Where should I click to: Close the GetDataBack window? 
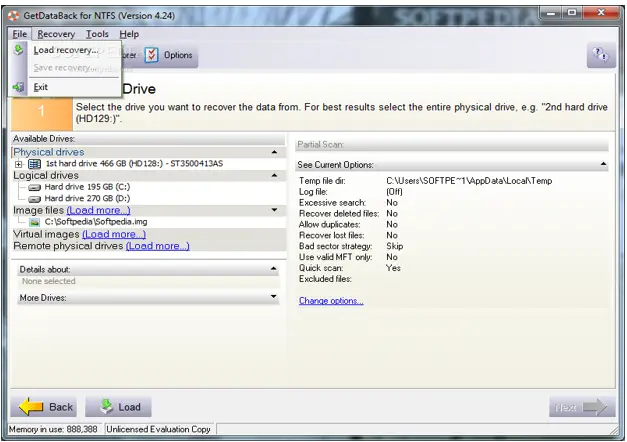(x=601, y=13)
